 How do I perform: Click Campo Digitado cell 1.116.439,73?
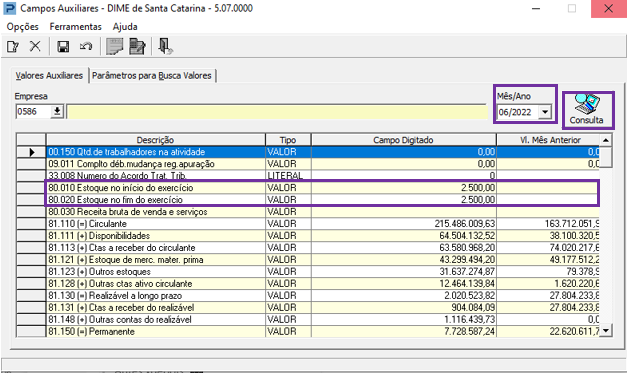click(x=403, y=320)
